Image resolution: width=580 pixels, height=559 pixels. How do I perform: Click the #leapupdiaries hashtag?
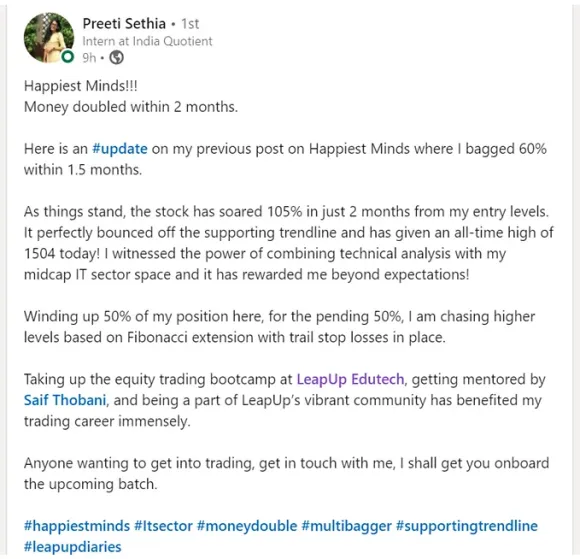tap(72, 547)
